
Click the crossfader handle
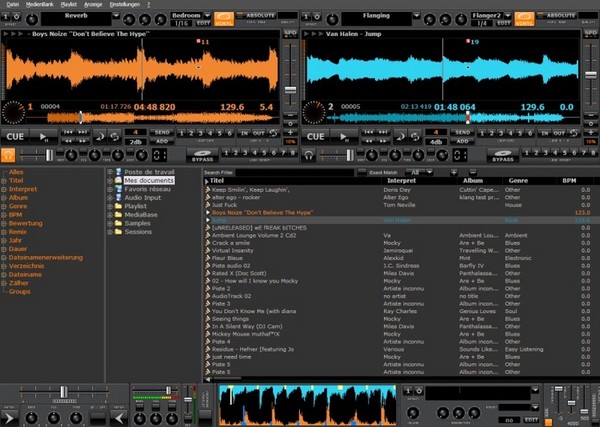click(x=64, y=391)
